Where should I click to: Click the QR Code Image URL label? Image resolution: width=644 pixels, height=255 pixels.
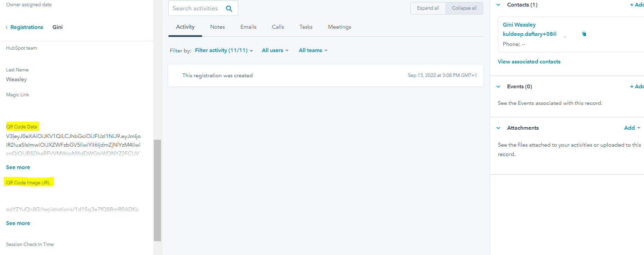[28, 183]
